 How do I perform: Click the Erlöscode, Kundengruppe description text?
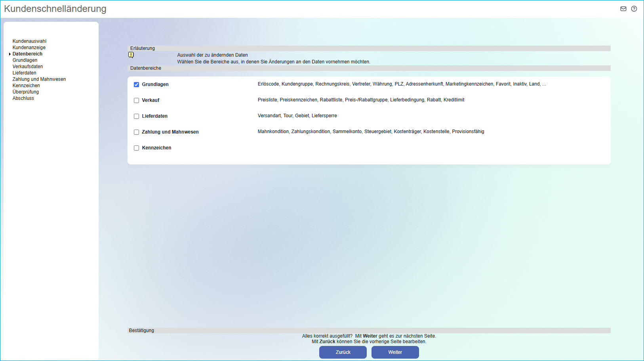pyautogui.click(x=402, y=84)
